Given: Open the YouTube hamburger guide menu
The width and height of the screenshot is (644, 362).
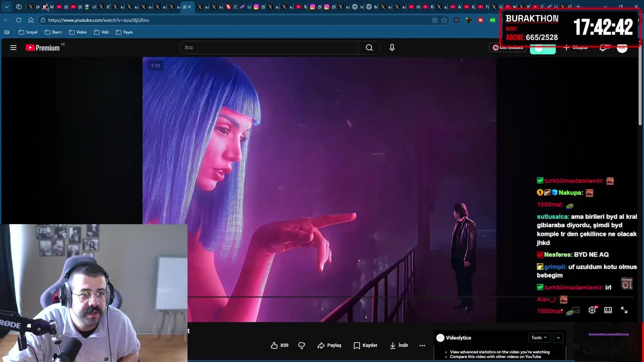Looking at the screenshot, I should [14, 48].
